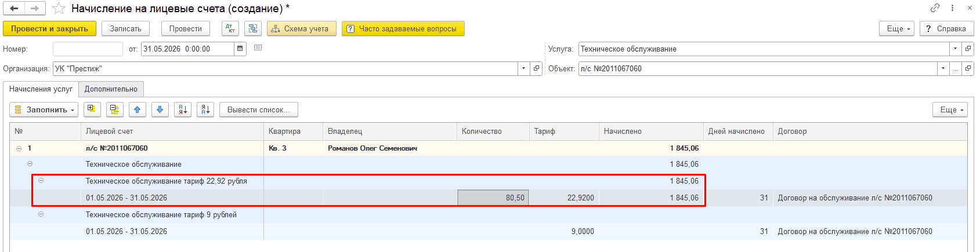Image resolution: width=980 pixels, height=252 pixels.
Task: Click the add row icon in the table toolbar
Action: pos(92,109)
